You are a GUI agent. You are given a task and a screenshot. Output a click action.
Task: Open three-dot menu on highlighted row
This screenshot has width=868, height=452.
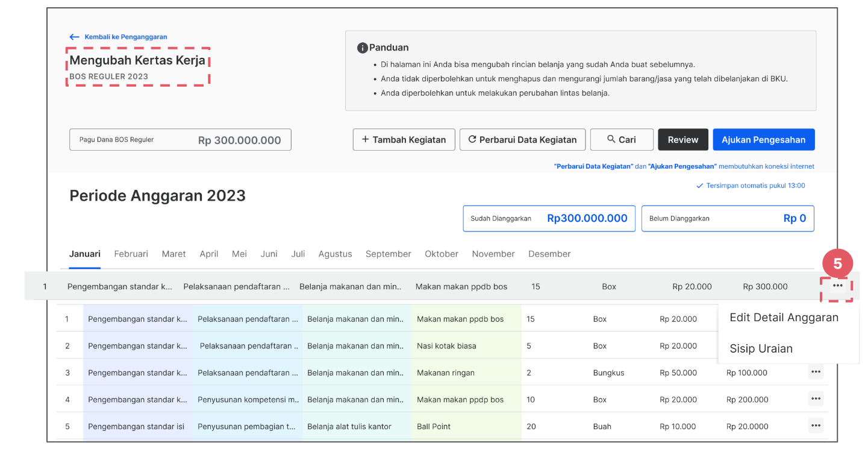[837, 286]
